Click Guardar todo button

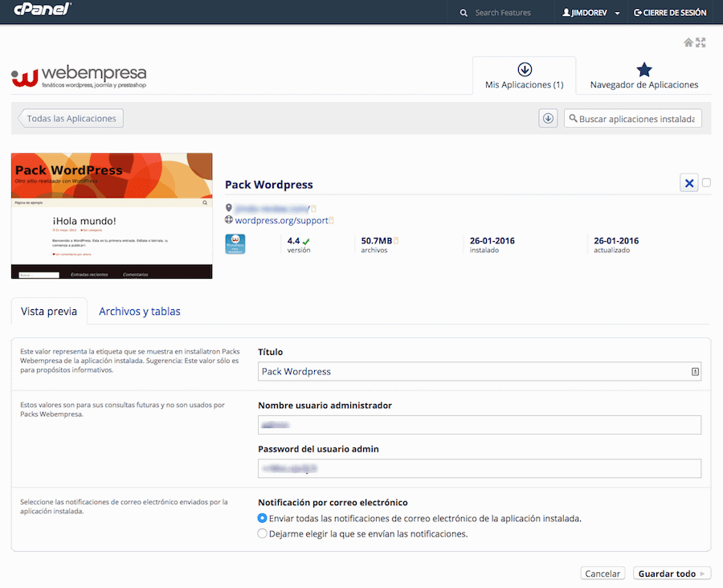tap(672, 574)
